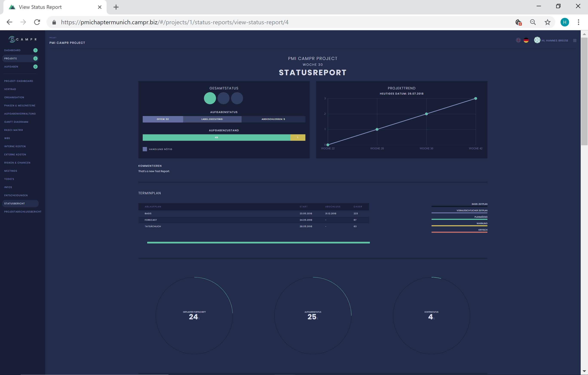Go to Projekt-Dashboard

[x=18, y=81]
